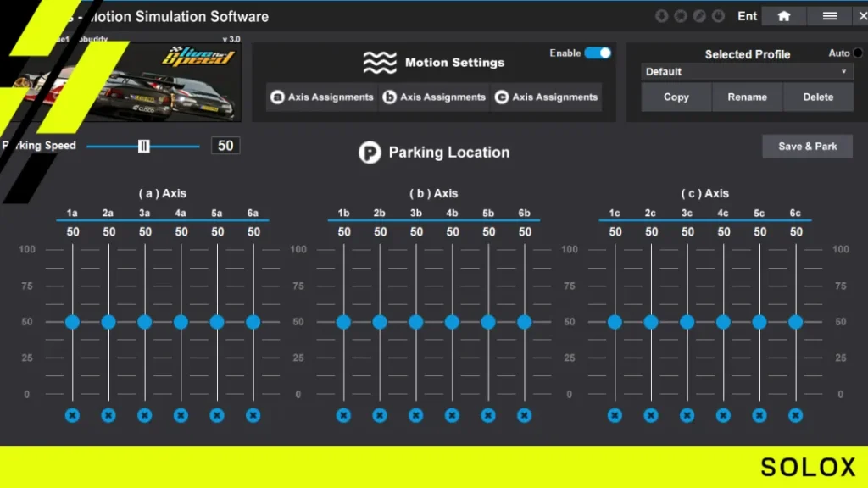Click the Save & Park button
This screenshot has height=488, width=868.
pyautogui.click(x=808, y=146)
